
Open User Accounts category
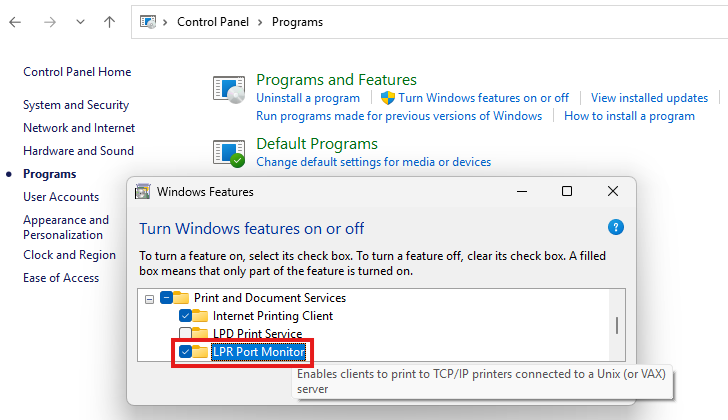(61, 197)
